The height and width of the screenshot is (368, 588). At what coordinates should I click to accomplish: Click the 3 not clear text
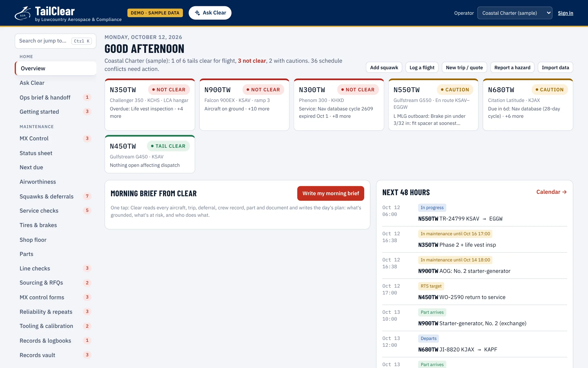click(x=252, y=61)
